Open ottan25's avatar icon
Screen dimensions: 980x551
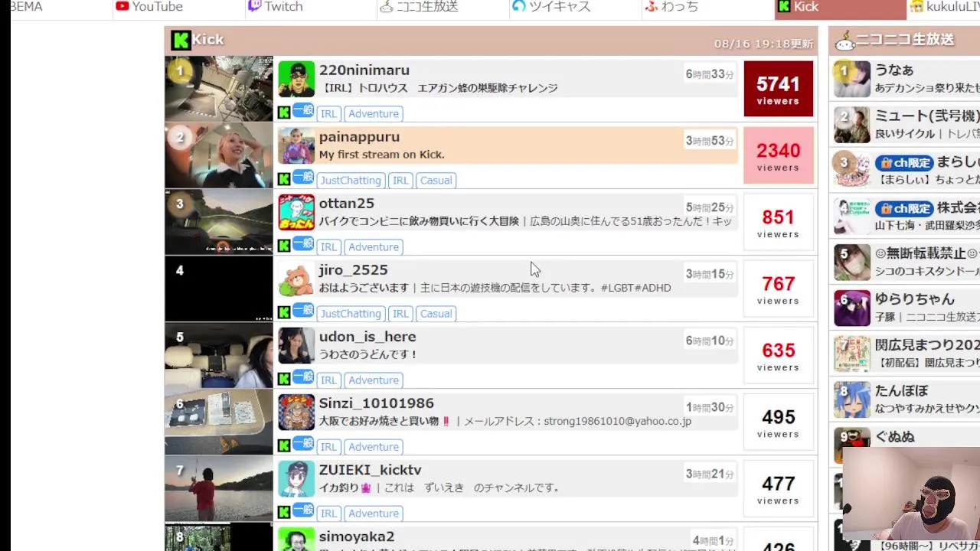[296, 213]
